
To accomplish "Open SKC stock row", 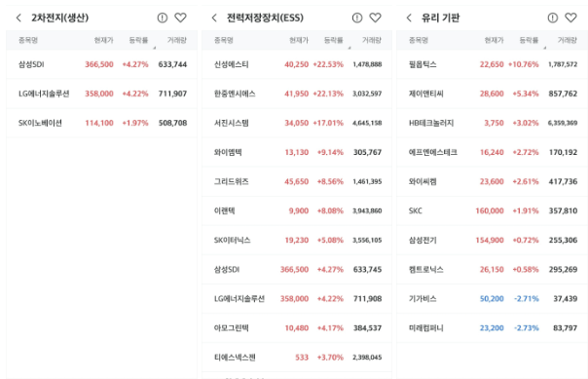I will (492, 210).
